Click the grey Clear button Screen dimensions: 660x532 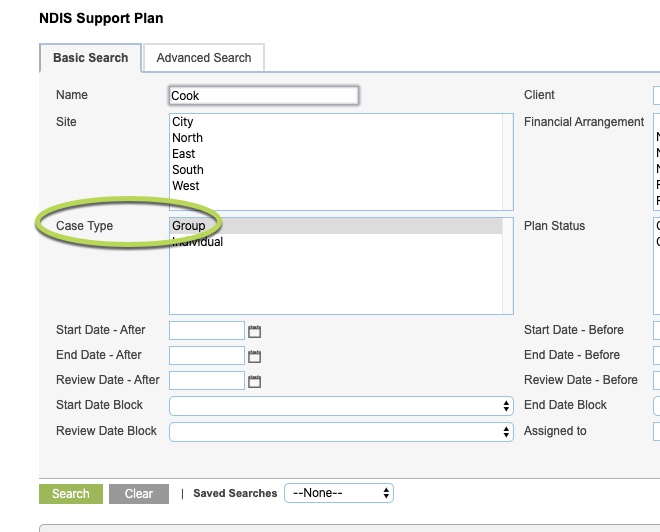[139, 494]
